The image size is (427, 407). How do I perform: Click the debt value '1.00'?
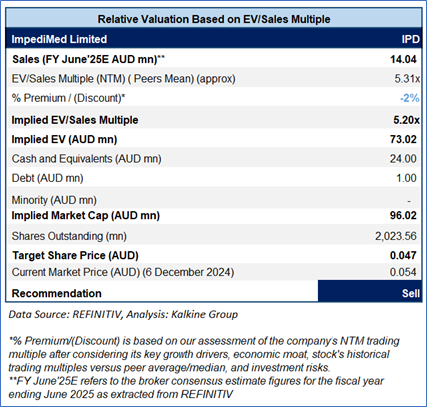[406, 178]
